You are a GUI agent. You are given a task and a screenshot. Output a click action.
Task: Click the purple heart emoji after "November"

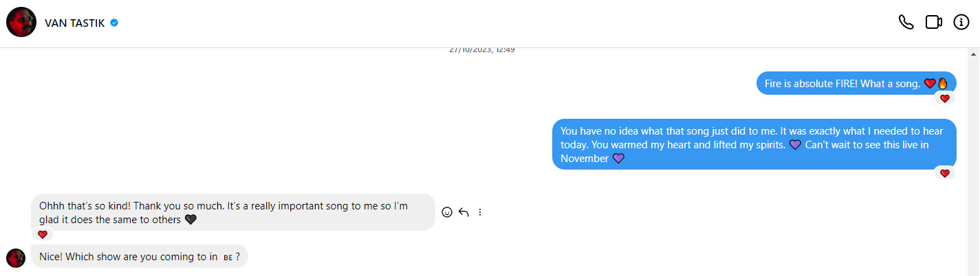click(618, 159)
